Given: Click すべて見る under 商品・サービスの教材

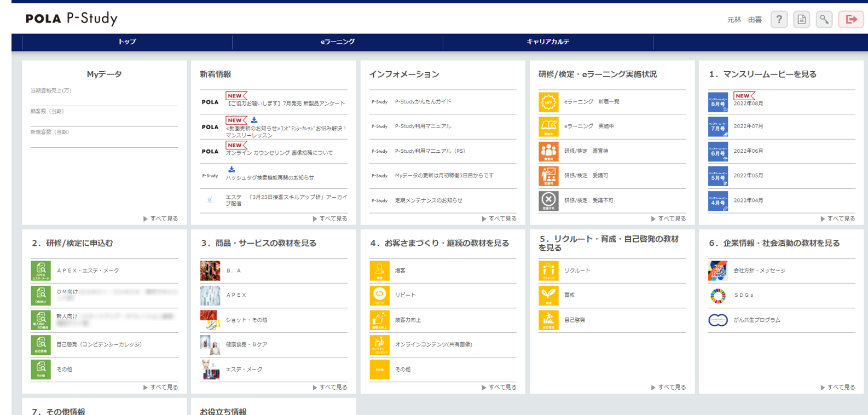Looking at the screenshot, I should tap(329, 387).
